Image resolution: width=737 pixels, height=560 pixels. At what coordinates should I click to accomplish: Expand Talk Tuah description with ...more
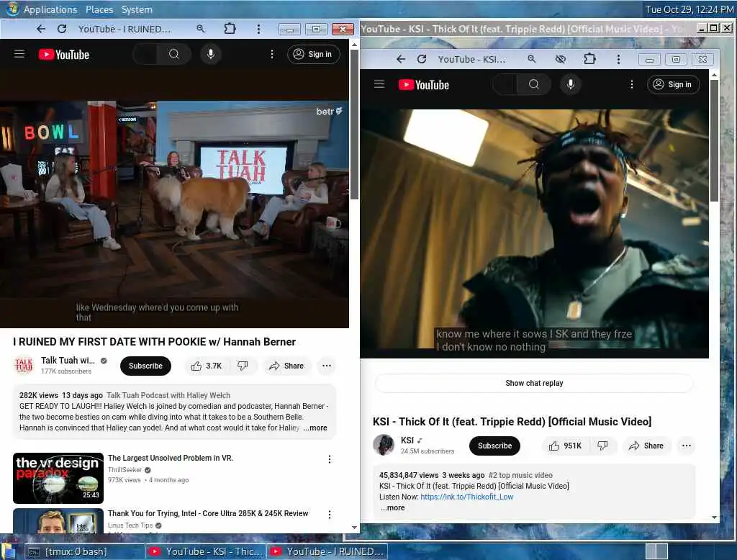(x=315, y=428)
